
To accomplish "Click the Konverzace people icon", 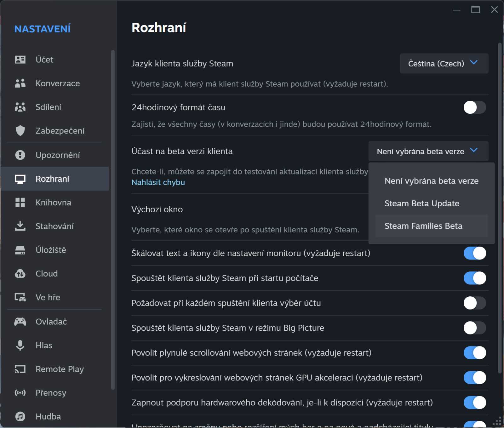I will 20,83.
